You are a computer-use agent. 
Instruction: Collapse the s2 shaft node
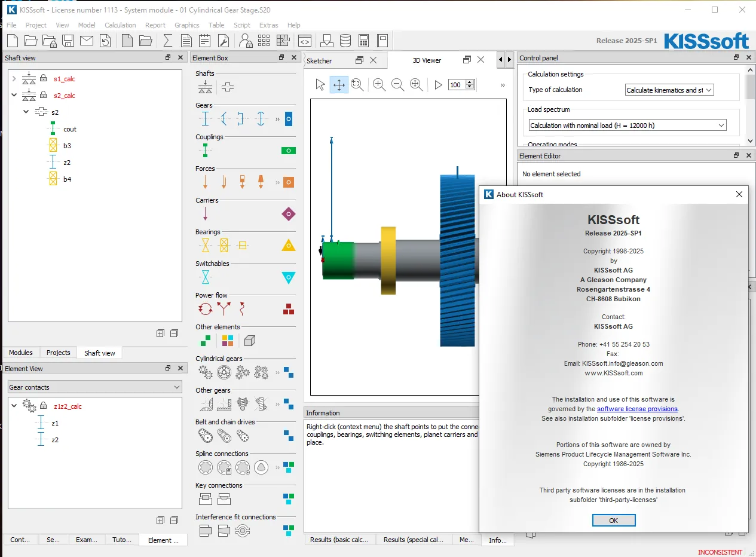[x=26, y=112]
